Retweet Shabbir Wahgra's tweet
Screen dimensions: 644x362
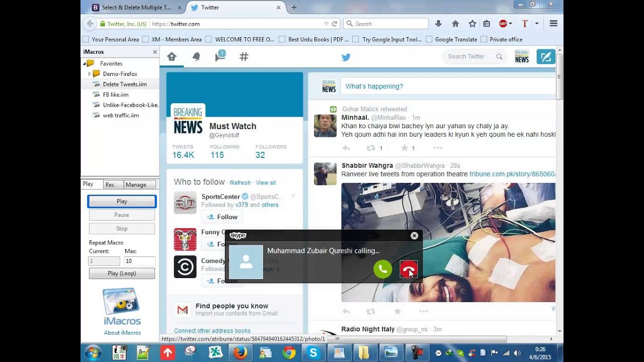point(371,311)
